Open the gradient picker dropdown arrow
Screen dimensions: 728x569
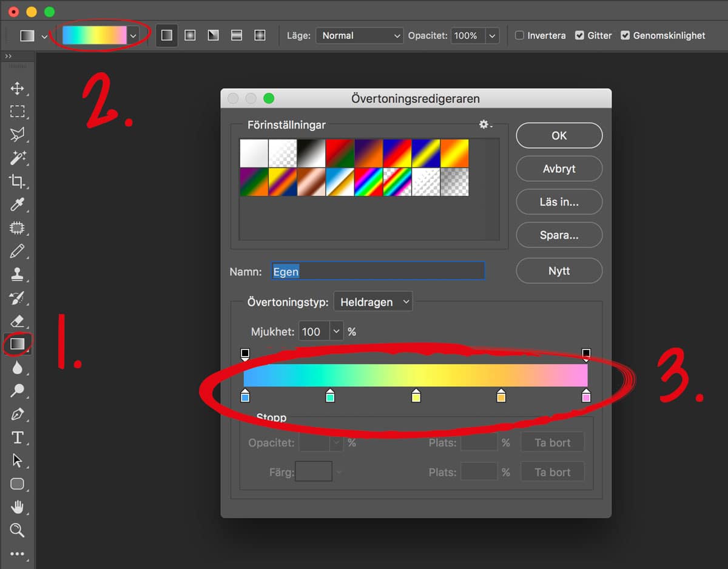[133, 36]
